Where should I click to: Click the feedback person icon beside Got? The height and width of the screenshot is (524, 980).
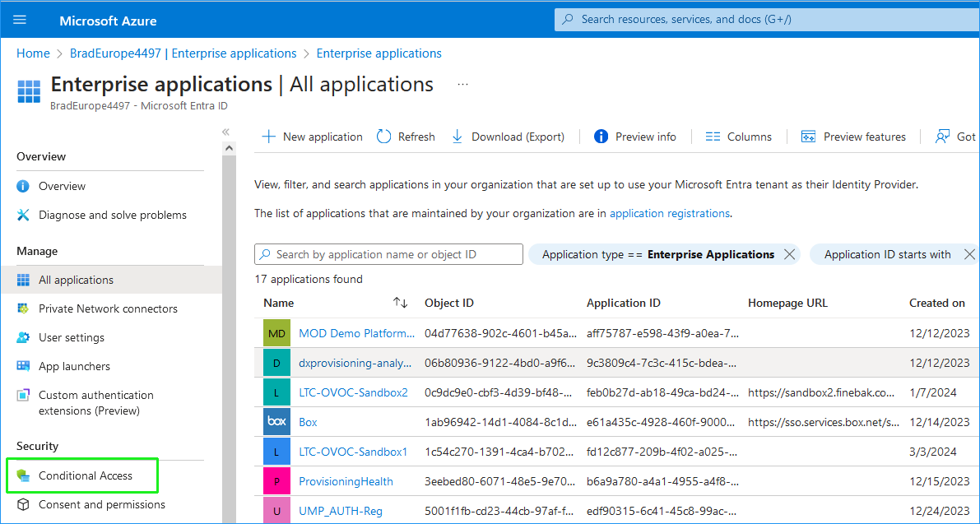pyautogui.click(x=942, y=137)
